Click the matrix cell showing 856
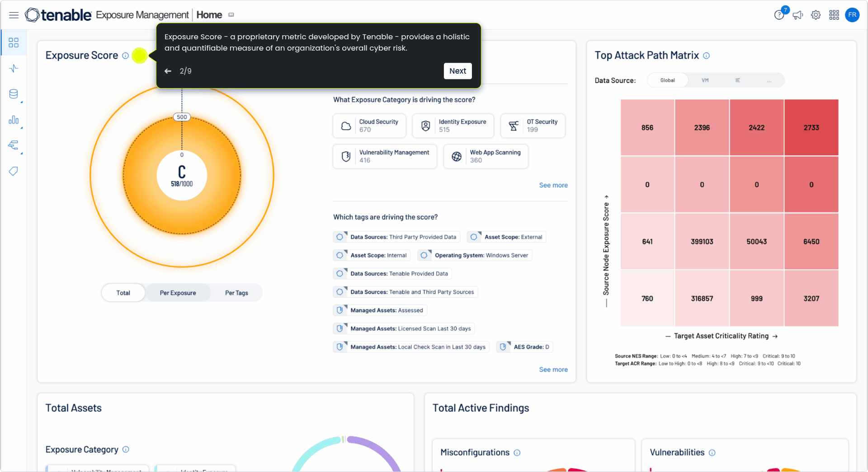 (x=647, y=128)
